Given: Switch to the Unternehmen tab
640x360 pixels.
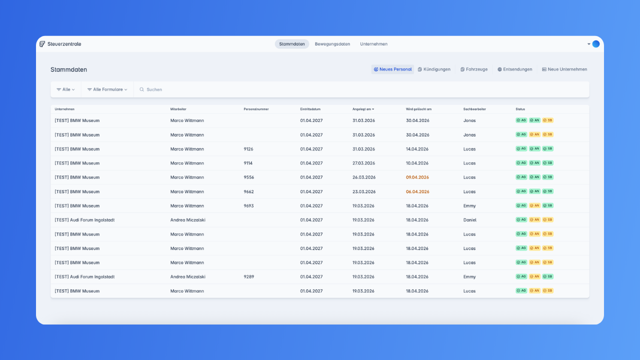Looking at the screenshot, I should (373, 44).
